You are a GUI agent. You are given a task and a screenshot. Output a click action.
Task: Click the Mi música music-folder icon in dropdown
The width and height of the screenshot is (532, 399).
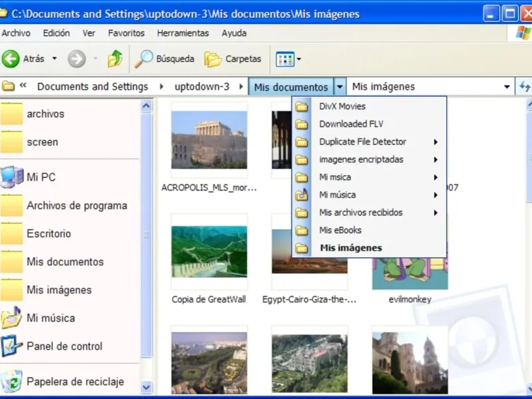pyautogui.click(x=301, y=195)
